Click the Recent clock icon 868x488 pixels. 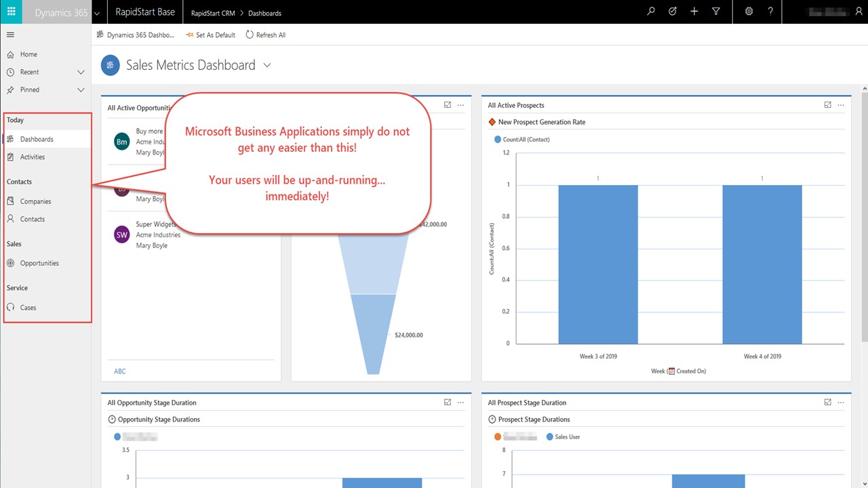[x=10, y=72]
